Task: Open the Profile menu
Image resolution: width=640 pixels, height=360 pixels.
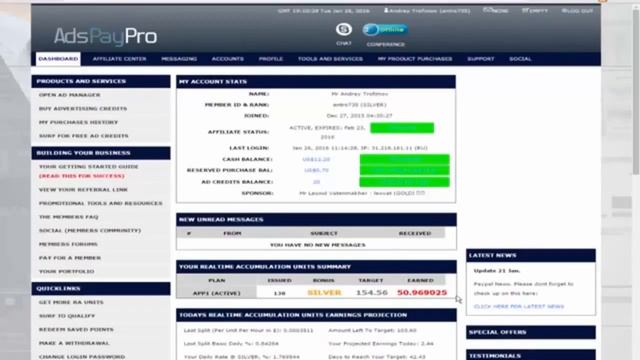Action: [x=271, y=59]
